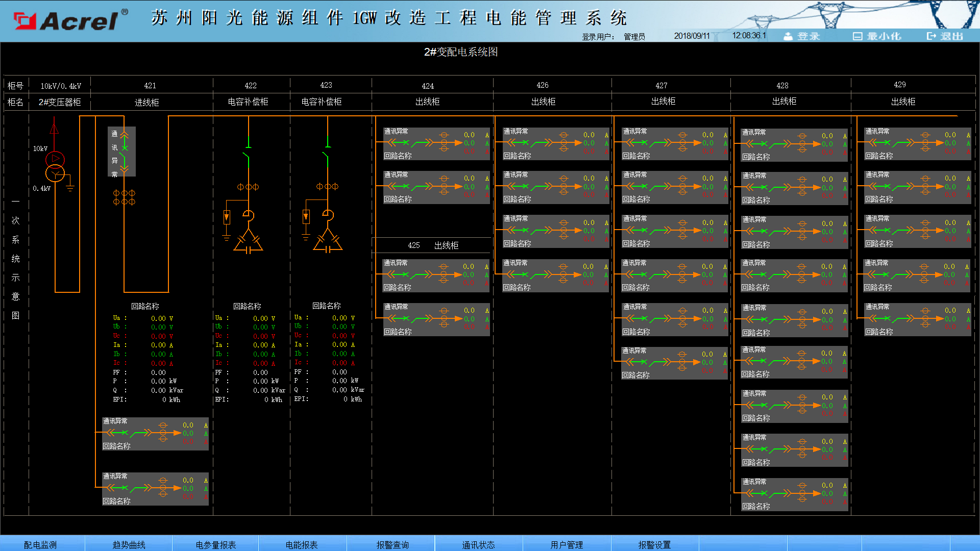Click the first circuit breaker in cabinet 424
Screen dimensions: 980x551
click(436, 143)
